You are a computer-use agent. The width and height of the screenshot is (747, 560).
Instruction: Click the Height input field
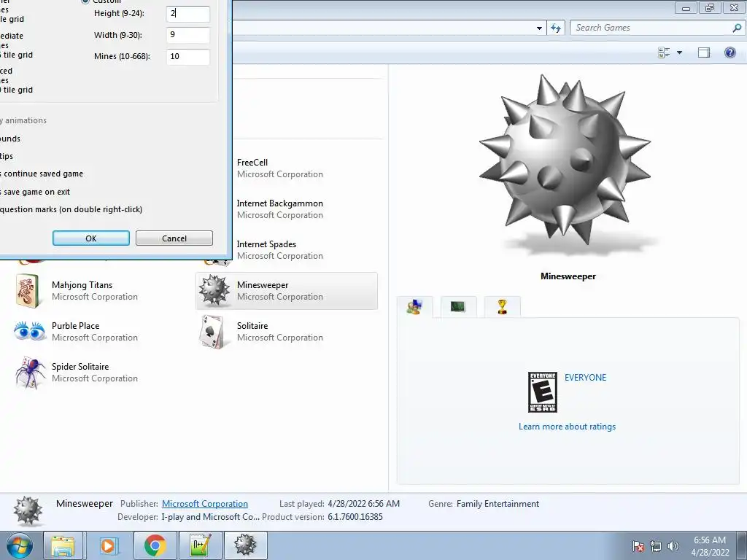[x=187, y=14]
